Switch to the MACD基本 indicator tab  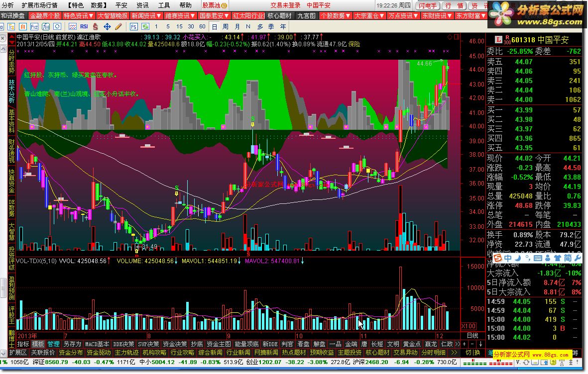97,344
